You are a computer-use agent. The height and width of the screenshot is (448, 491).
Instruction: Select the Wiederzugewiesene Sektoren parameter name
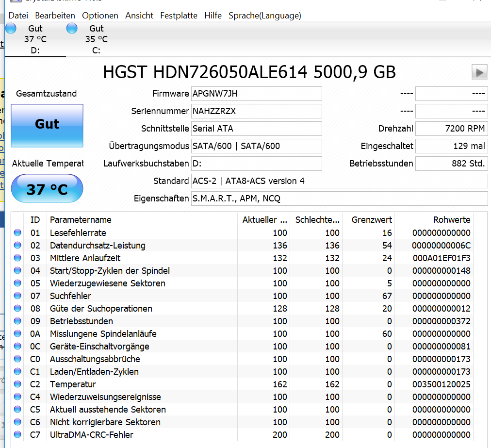point(108,283)
